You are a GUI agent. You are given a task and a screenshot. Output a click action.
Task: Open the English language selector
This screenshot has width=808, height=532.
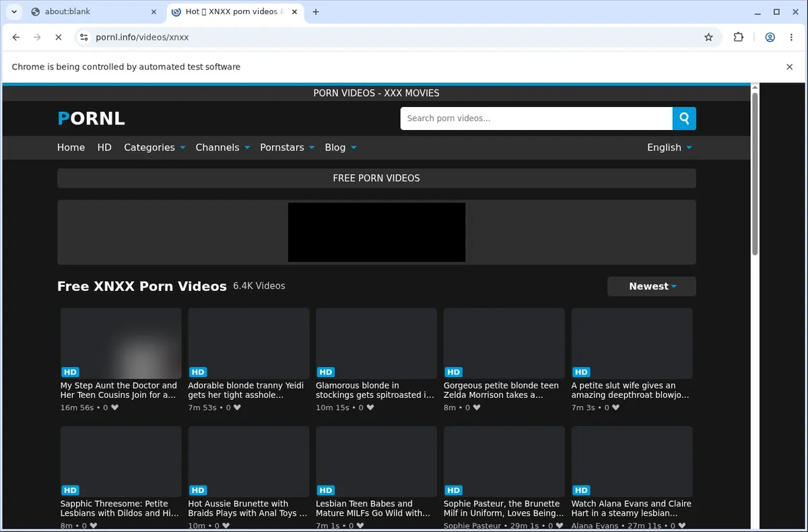pyautogui.click(x=669, y=147)
